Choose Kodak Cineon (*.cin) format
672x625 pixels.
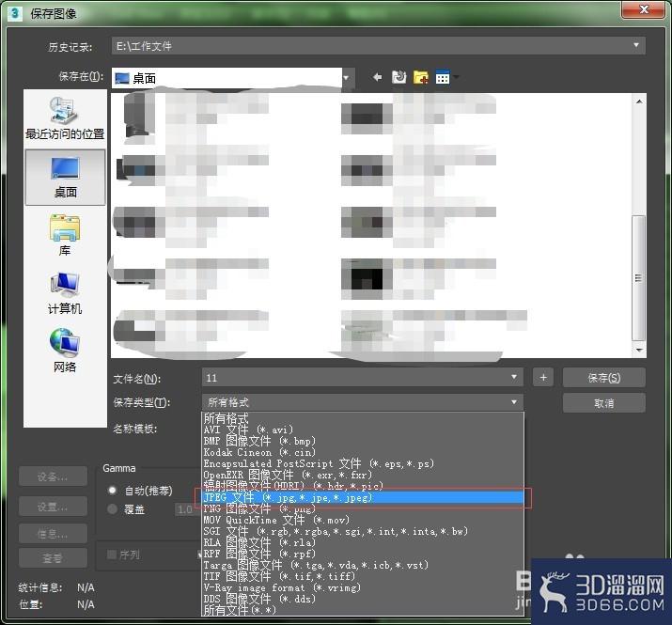[x=363, y=452]
